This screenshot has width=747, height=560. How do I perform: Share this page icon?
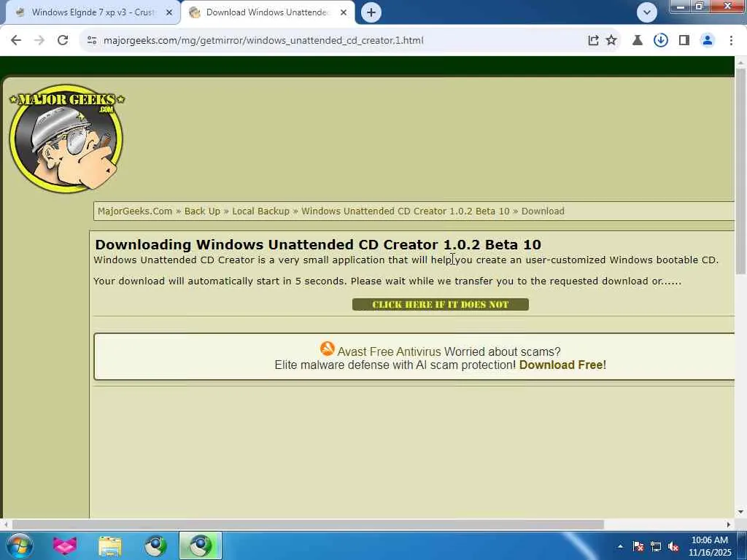593,41
